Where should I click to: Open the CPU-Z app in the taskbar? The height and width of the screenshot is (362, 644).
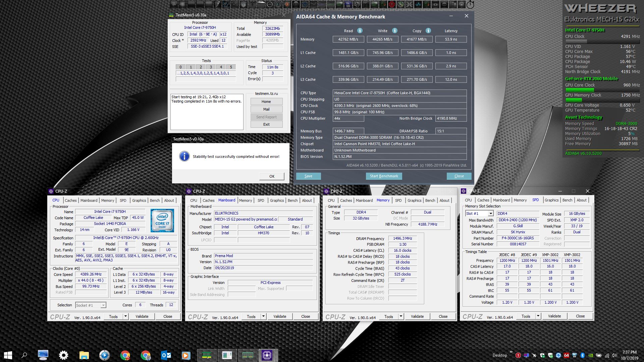point(267,355)
